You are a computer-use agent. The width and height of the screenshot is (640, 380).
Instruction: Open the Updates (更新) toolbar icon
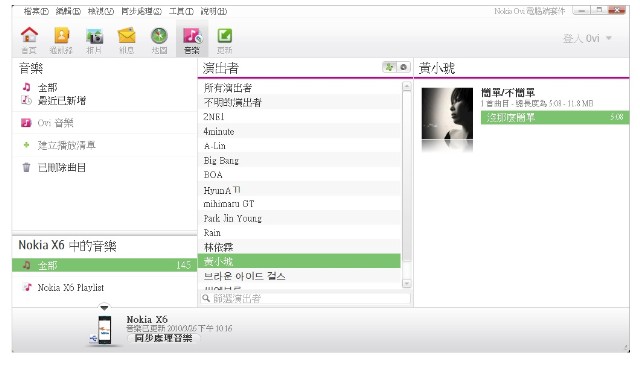click(224, 40)
